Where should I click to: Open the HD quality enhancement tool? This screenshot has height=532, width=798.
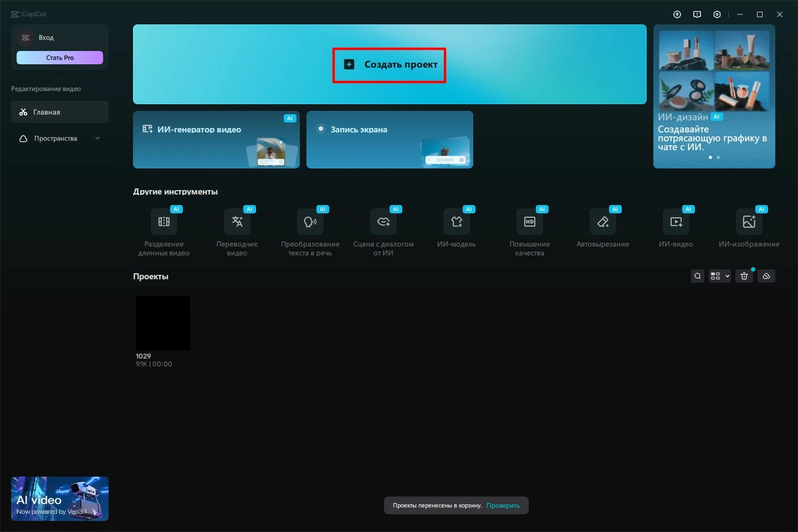(530, 222)
